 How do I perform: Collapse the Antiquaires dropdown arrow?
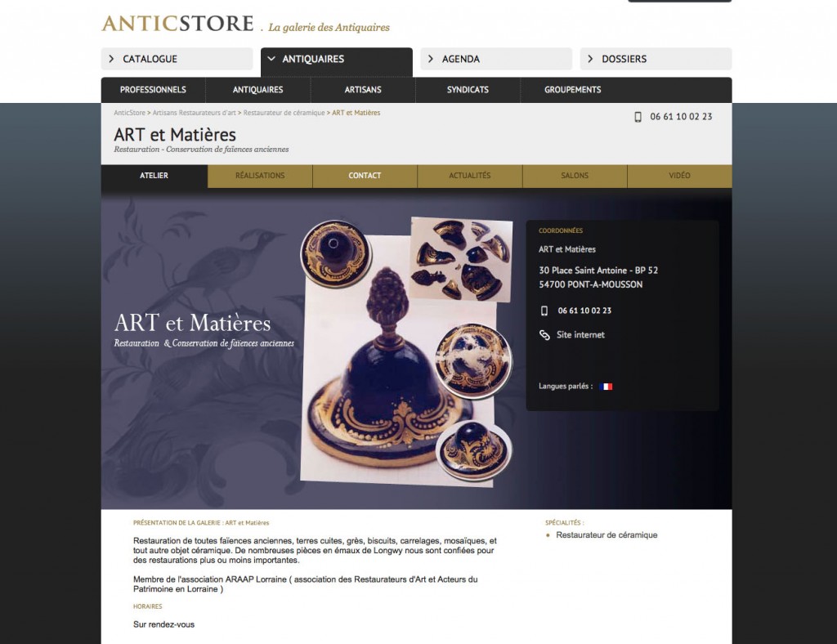point(271,59)
